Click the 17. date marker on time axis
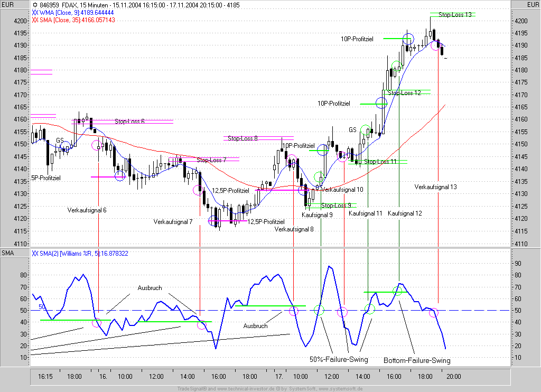541x392 pixels. pyautogui.click(x=279, y=377)
